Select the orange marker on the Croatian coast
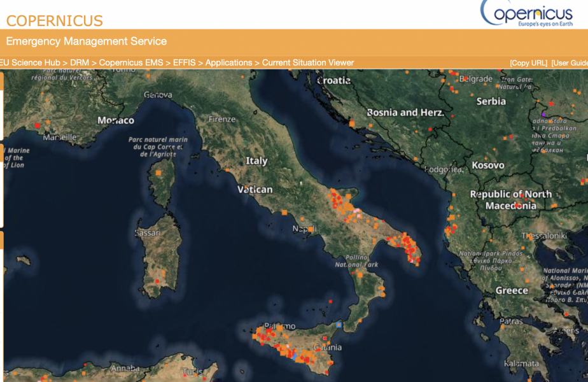Viewport: 588px width, 382px height. coord(352,124)
